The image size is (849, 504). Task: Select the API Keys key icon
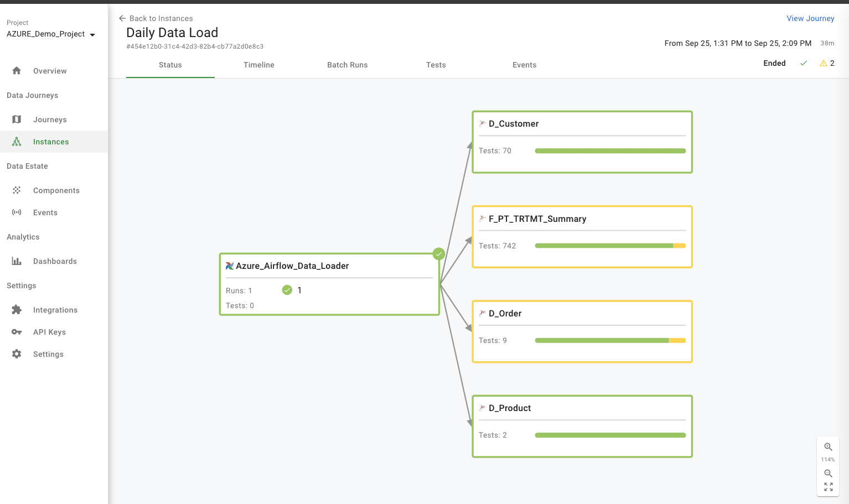(x=17, y=331)
